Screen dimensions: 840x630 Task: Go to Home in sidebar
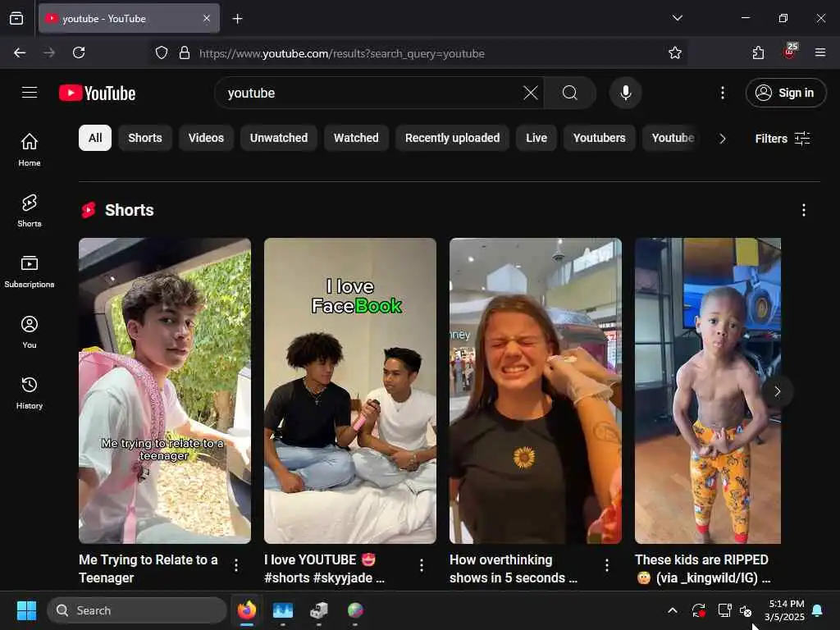coord(30,149)
